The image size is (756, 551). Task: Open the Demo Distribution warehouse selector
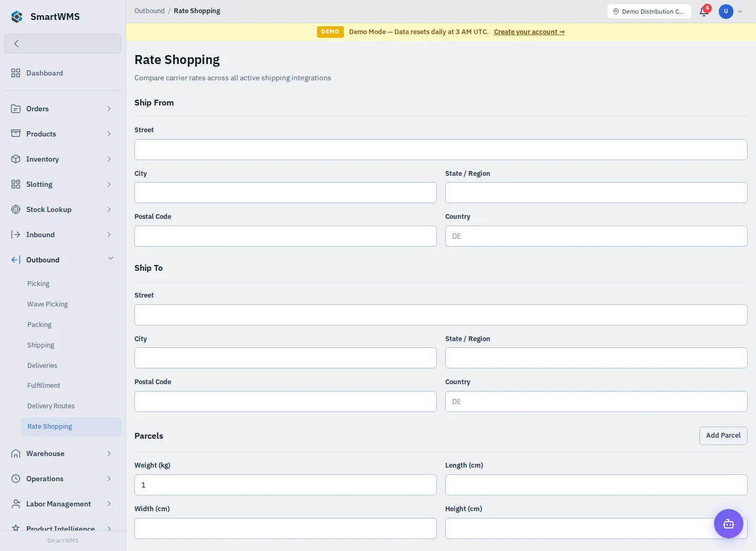[x=649, y=11]
